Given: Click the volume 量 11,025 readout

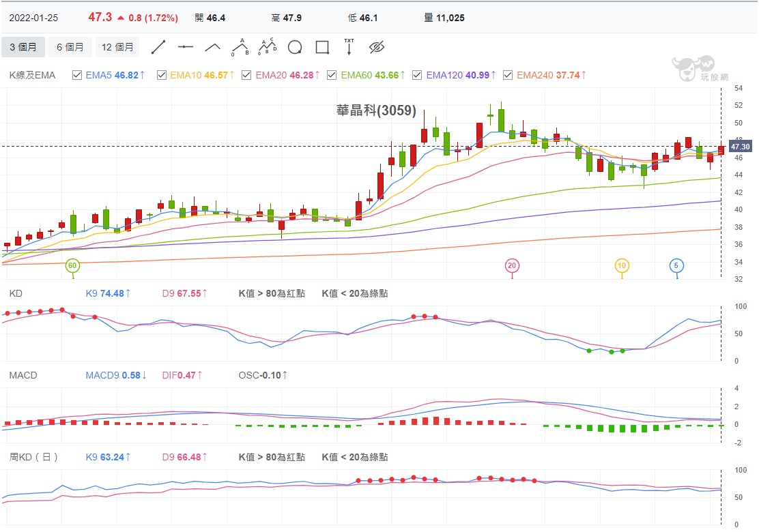Looking at the screenshot, I should pos(444,18).
